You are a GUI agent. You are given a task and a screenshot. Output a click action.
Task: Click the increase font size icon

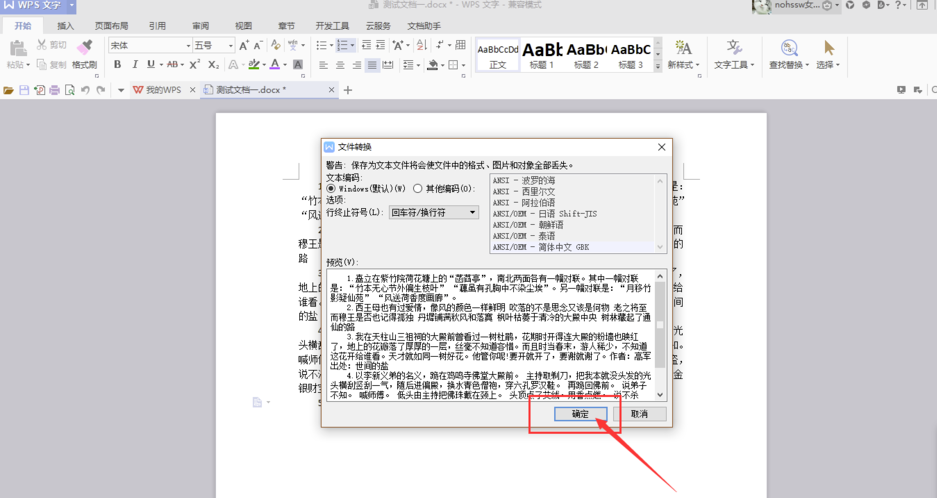[x=244, y=46]
